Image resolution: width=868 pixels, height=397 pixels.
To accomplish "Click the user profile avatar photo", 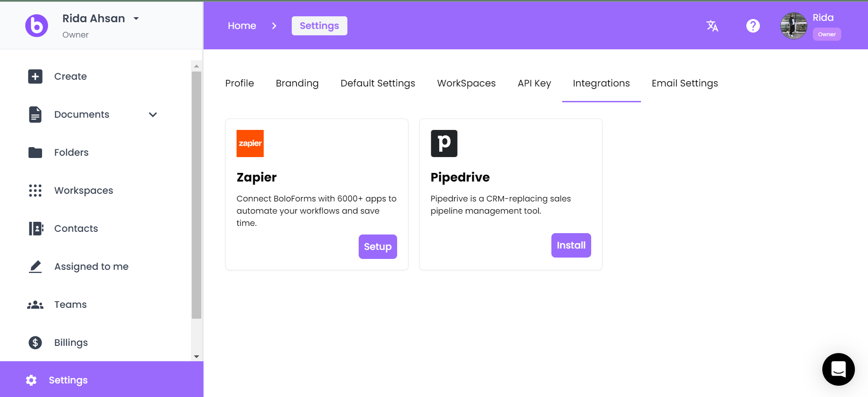I will 794,26.
